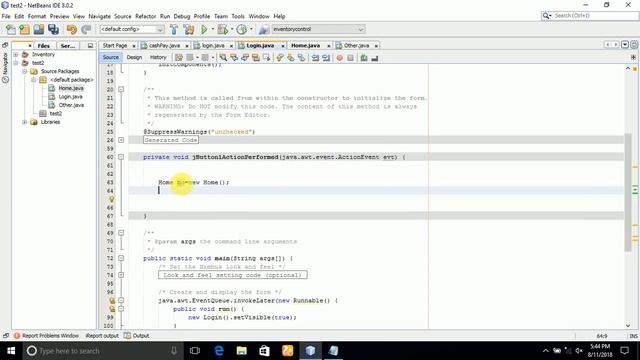
Task: Switch editor to Design view
Action: click(x=134, y=58)
